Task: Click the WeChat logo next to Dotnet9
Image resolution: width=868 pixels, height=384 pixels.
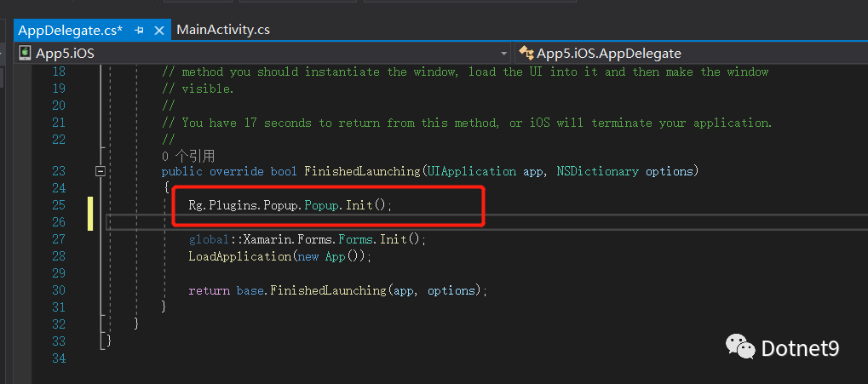Action: tap(740, 347)
